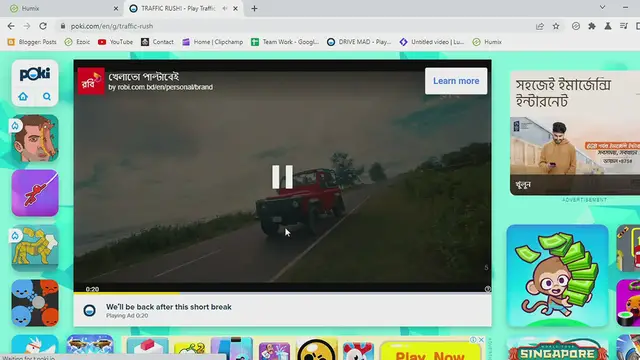Open the Untitled video bookmark
Image resolution: width=640 pixels, height=360 pixels.
[432, 42]
